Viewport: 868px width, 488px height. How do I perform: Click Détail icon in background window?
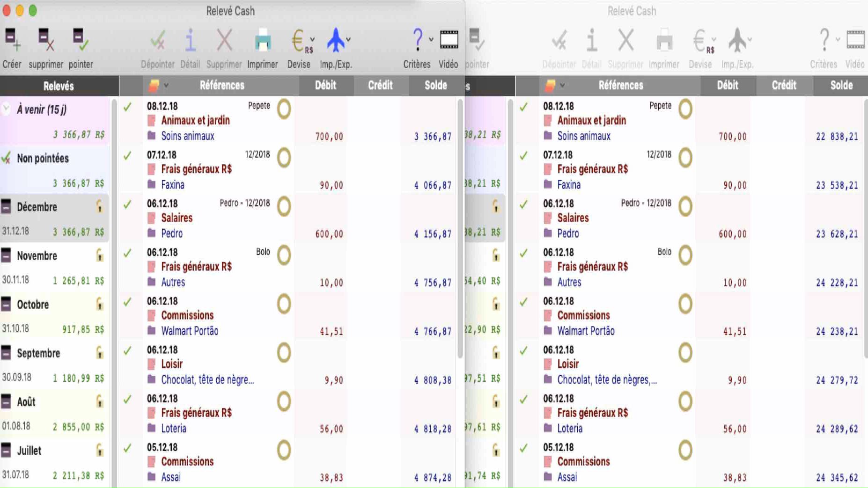click(592, 40)
